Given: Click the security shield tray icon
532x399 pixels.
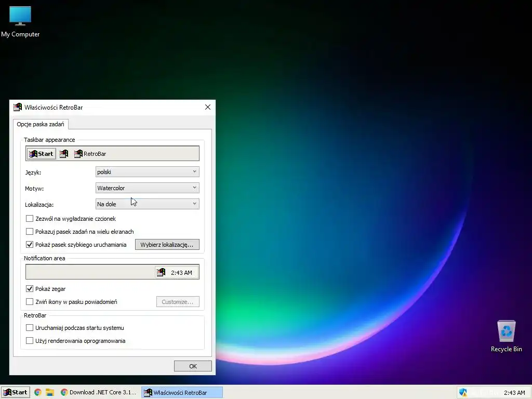Looking at the screenshot, I should click(463, 393).
